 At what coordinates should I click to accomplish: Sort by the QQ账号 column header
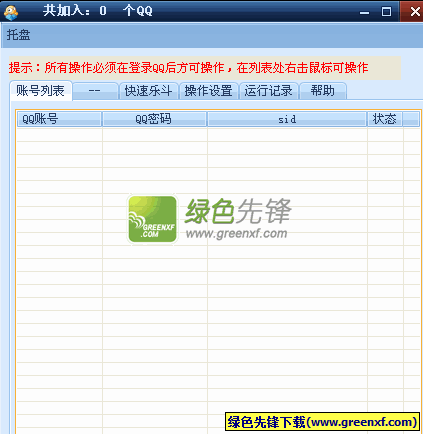pyautogui.click(x=59, y=119)
